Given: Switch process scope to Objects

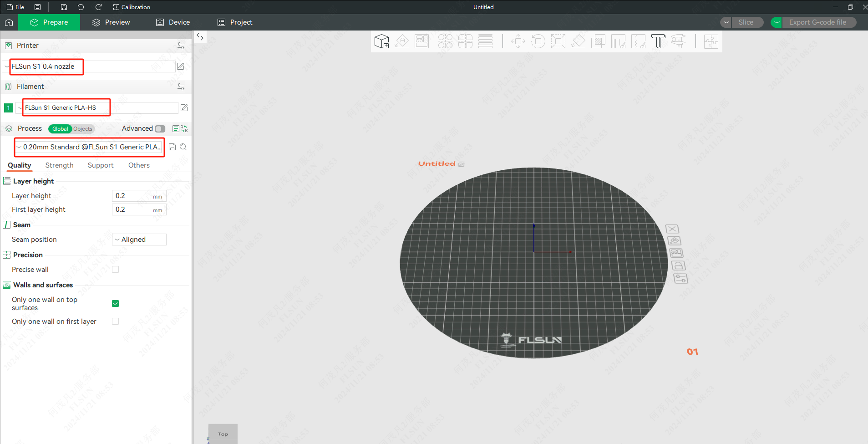Looking at the screenshot, I should coord(83,129).
